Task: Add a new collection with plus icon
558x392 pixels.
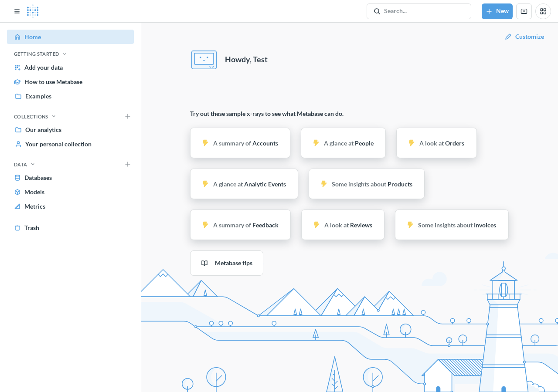Action: 128,116
